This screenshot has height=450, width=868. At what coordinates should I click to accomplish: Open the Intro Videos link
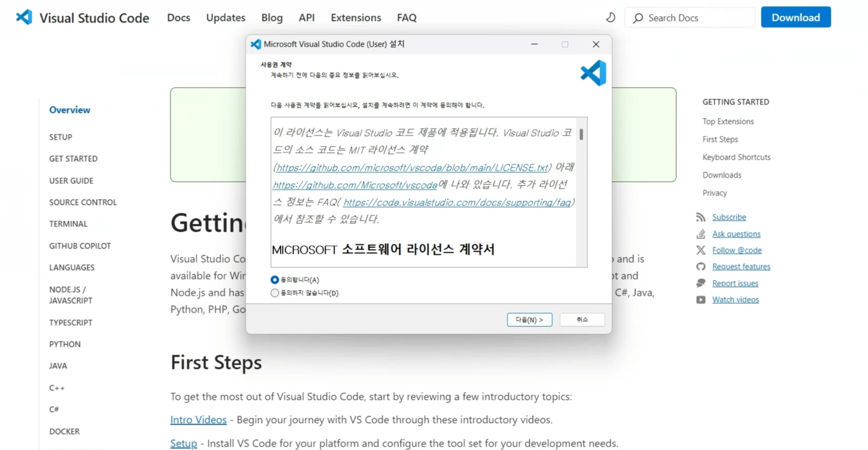tap(198, 419)
